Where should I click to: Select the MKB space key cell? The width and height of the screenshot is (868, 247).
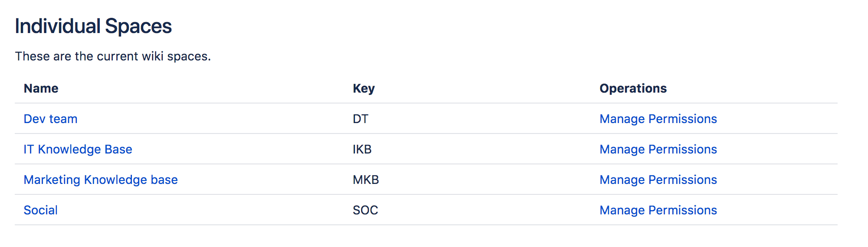click(366, 180)
